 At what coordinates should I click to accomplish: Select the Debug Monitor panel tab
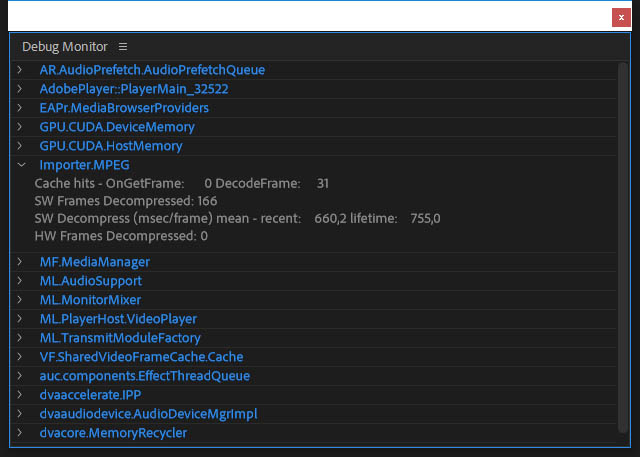(65, 47)
